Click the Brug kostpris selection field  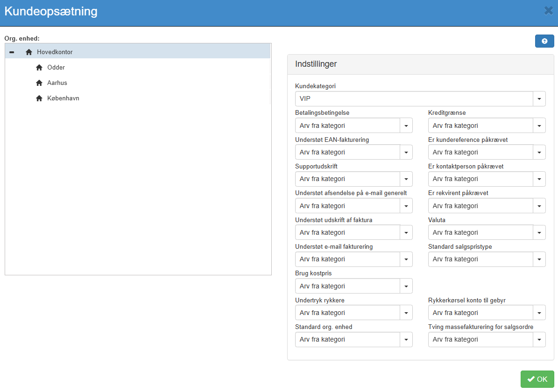point(347,286)
